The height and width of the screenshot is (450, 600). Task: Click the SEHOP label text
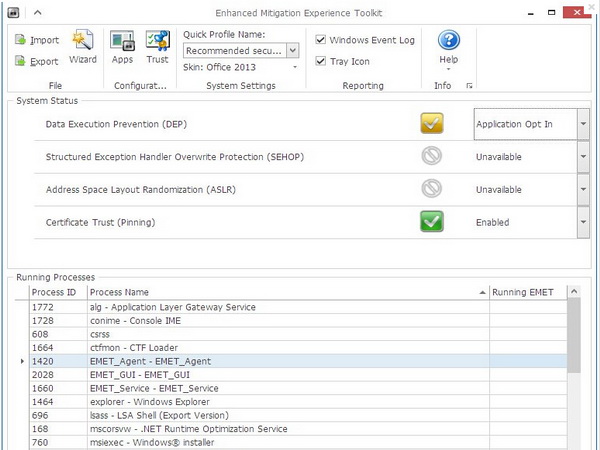point(175,157)
